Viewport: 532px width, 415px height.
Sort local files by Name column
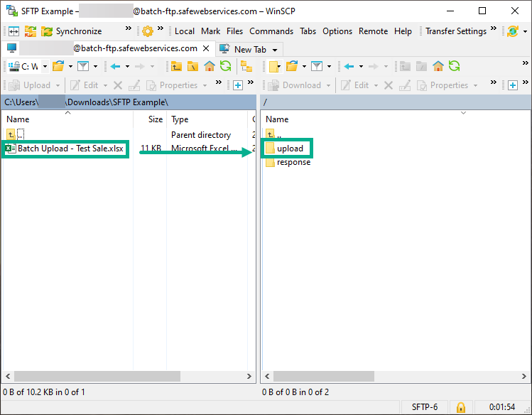tap(67, 119)
